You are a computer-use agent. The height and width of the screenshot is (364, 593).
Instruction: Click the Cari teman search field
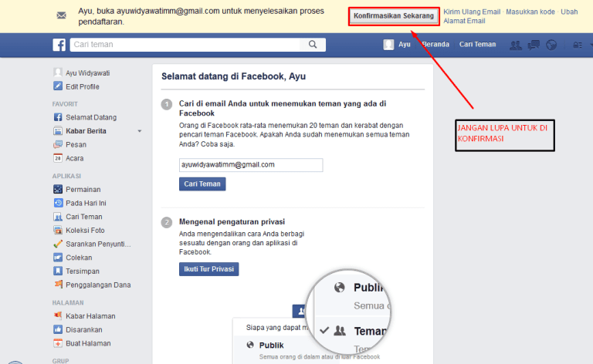click(185, 45)
